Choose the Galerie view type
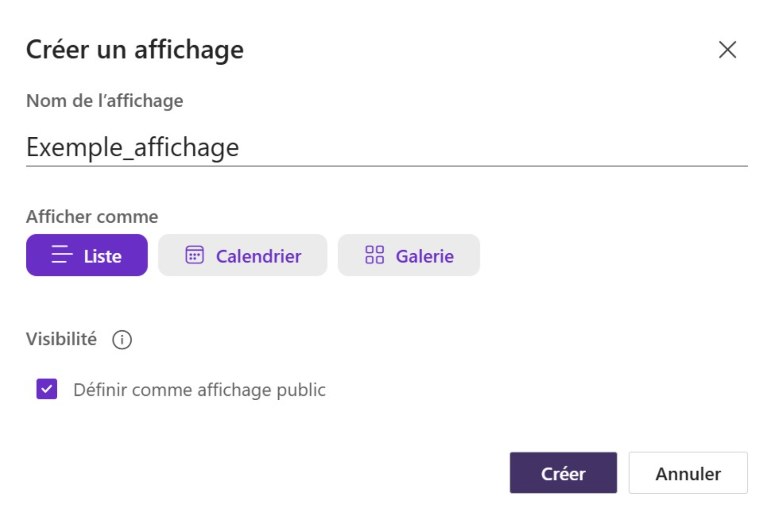This screenshot has width=774, height=532. pyautogui.click(x=409, y=255)
